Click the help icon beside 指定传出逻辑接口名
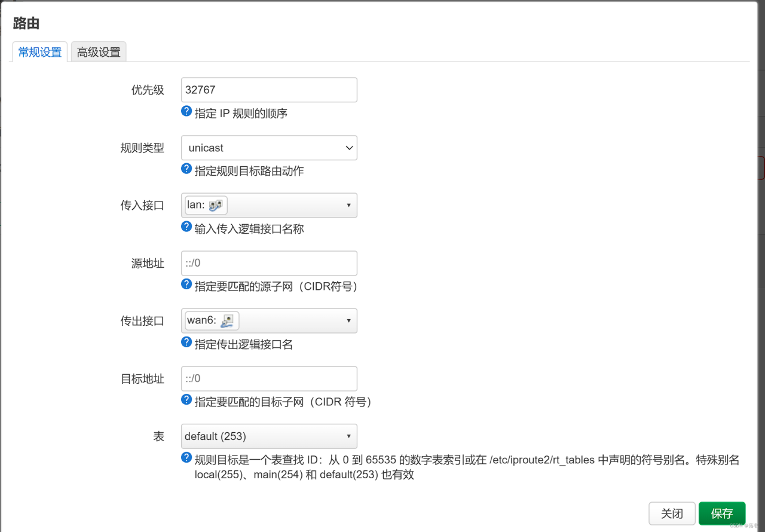Screen dimensions: 765x532 pos(186,343)
